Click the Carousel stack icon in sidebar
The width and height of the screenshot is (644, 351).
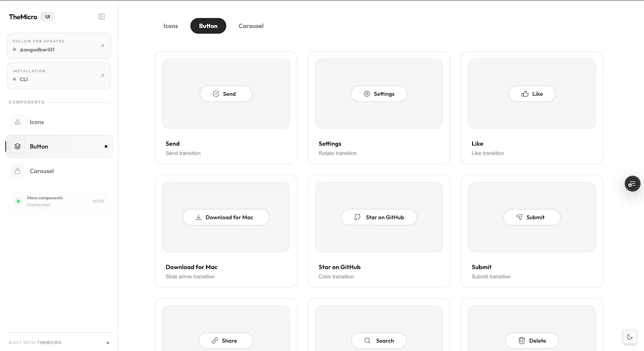(x=17, y=171)
